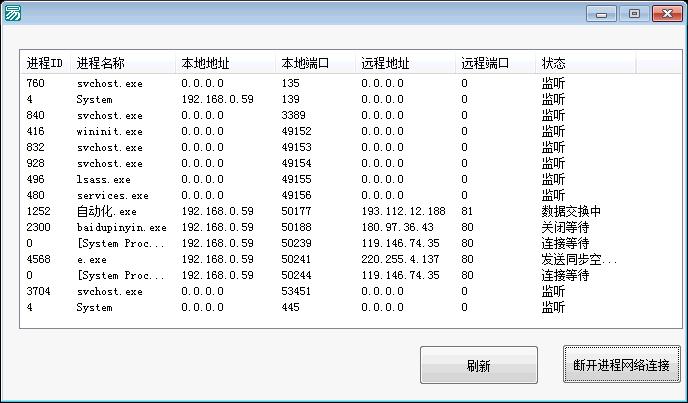Sort by 进程ID column header

click(46, 63)
